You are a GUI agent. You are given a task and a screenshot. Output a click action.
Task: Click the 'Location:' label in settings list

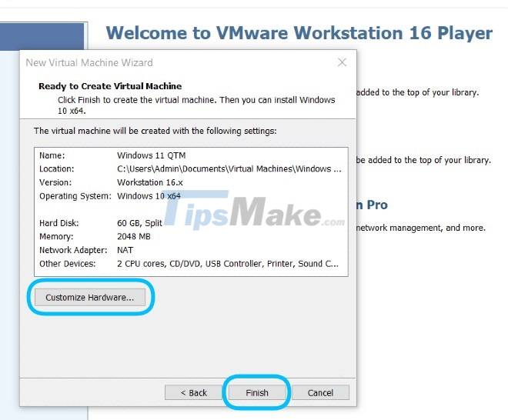56,169
